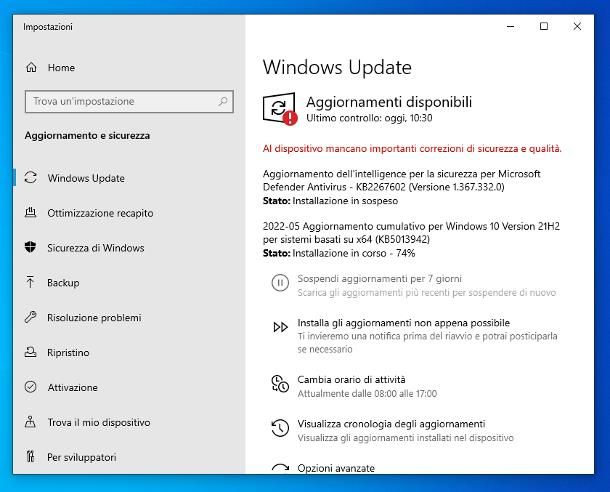Click the fast-forward install updates icon
This screenshot has width=610, height=492.
pyautogui.click(x=280, y=327)
